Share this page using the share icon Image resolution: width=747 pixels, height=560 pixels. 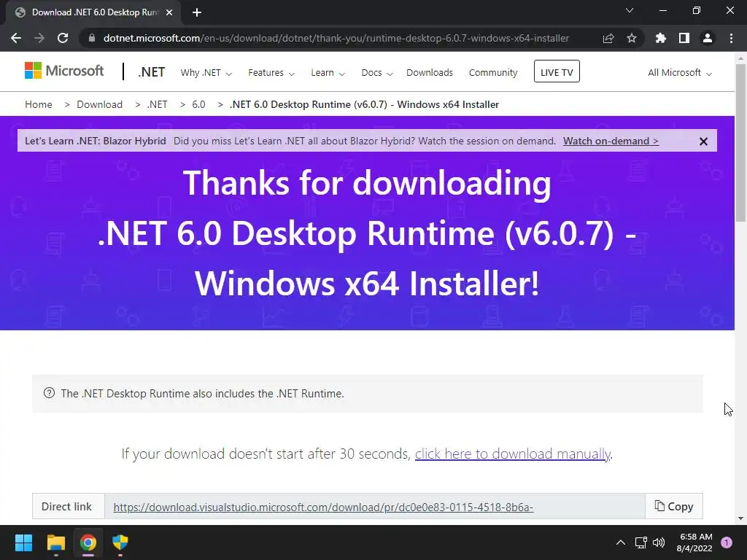608,38
